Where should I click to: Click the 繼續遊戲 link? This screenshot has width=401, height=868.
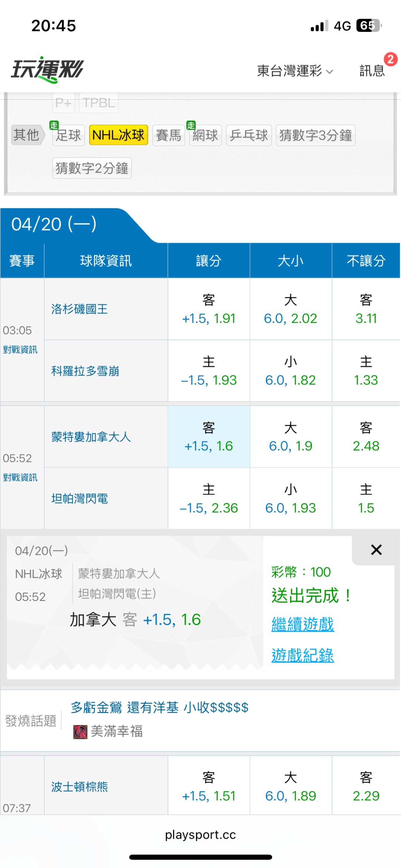[x=303, y=624]
